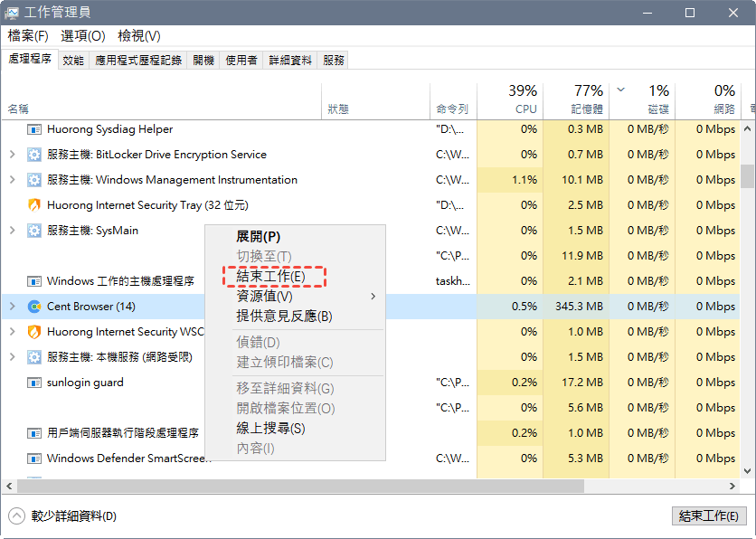Expand the SysMain service host row
The width and height of the screenshot is (756, 539).
13,231
